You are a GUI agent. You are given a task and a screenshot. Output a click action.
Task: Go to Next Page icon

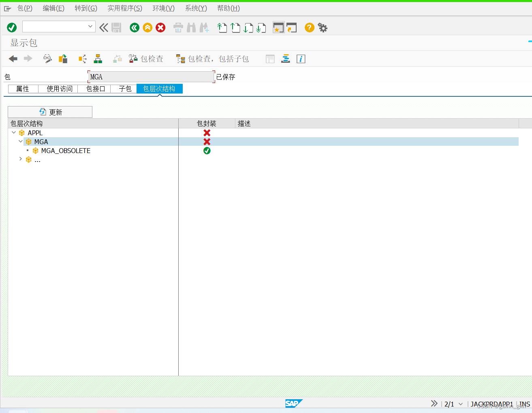[248, 28]
